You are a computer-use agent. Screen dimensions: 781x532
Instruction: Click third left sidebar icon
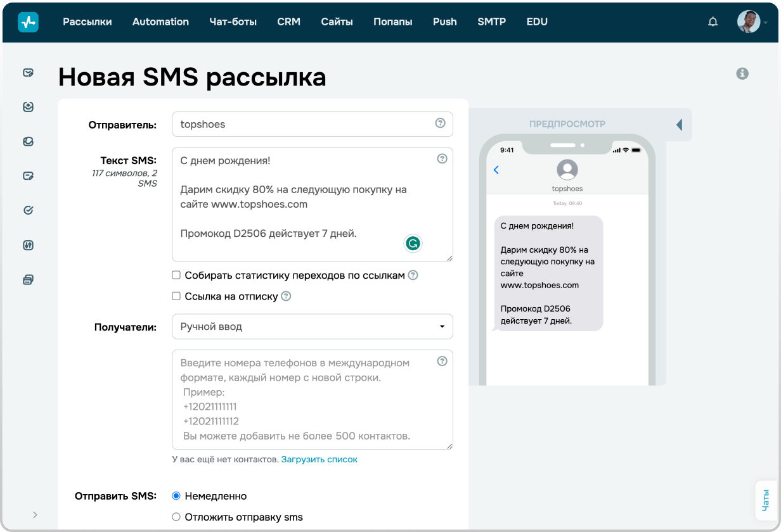point(28,141)
